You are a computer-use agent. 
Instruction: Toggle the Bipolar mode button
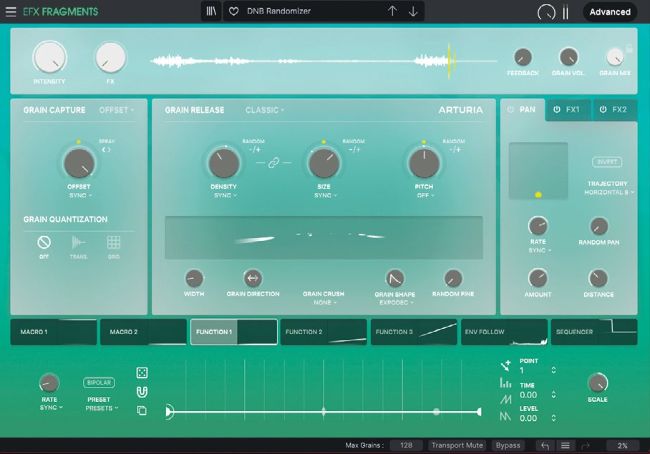click(99, 382)
